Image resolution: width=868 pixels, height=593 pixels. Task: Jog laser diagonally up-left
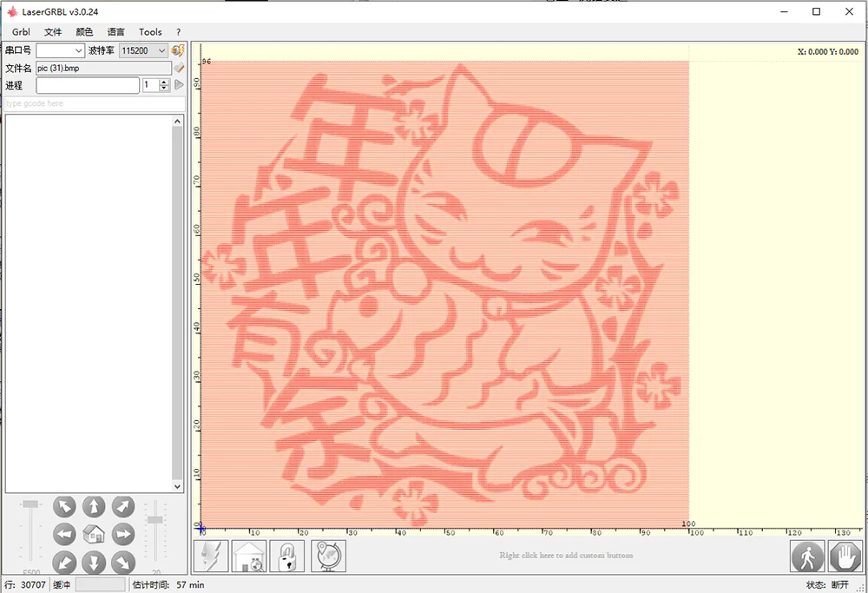(65, 506)
